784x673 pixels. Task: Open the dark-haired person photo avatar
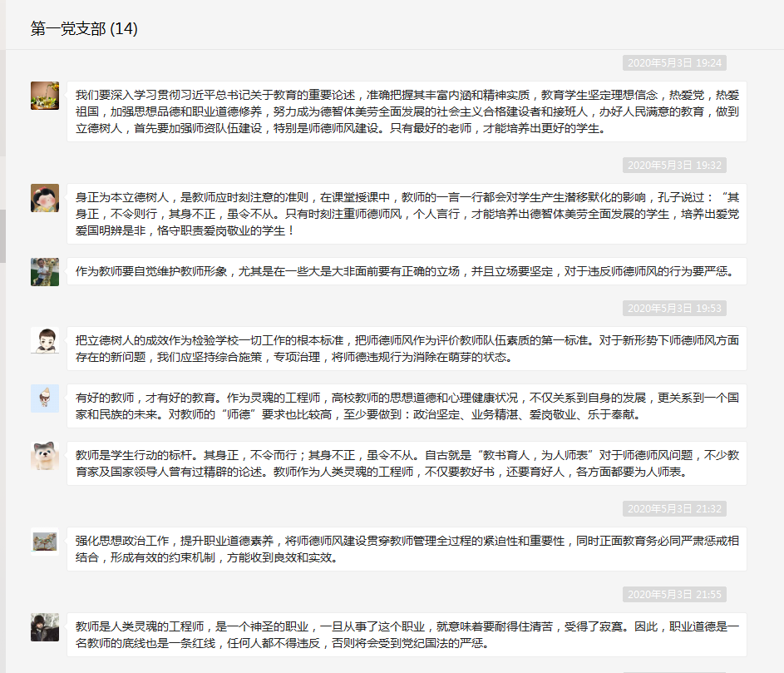(x=45, y=627)
